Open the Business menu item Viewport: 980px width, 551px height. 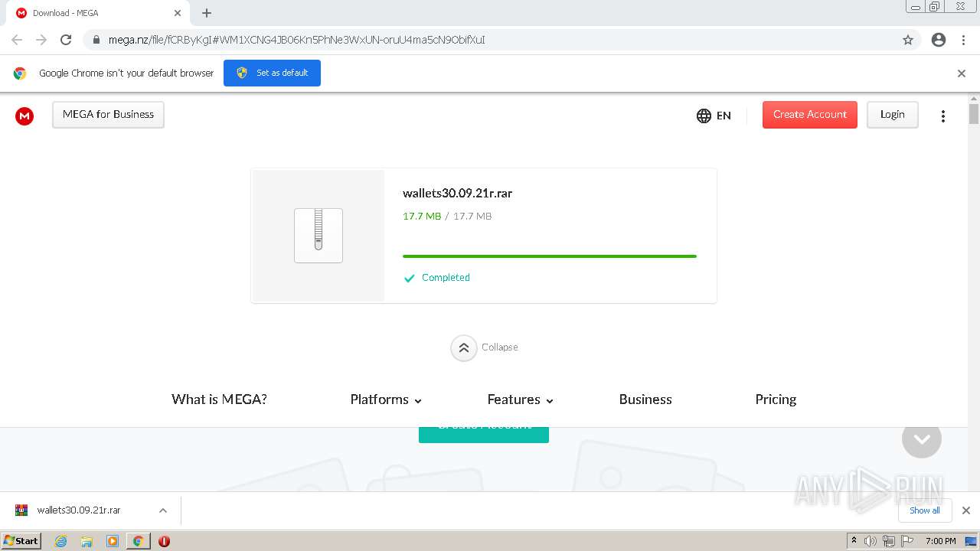click(645, 399)
